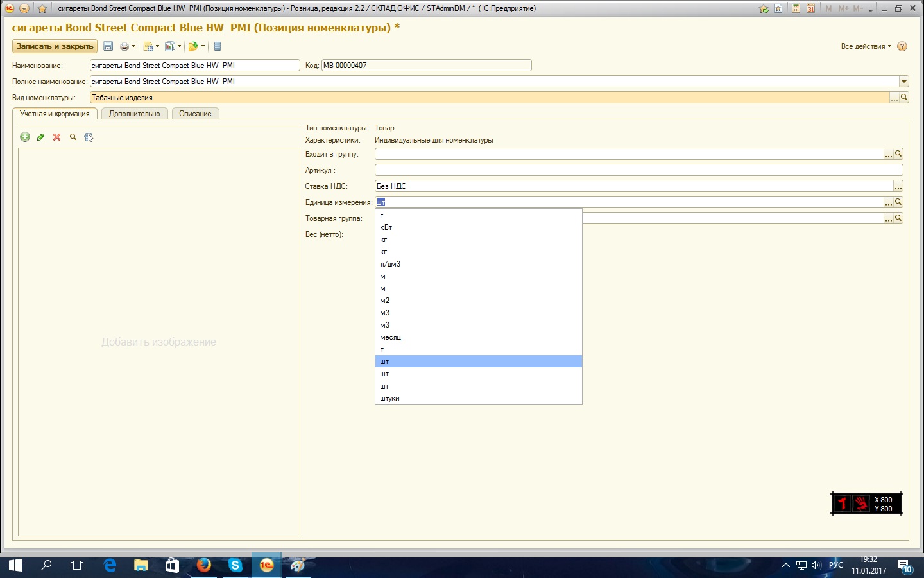Switch to the Дополнительно tab
The image size is (924, 578).
134,114
